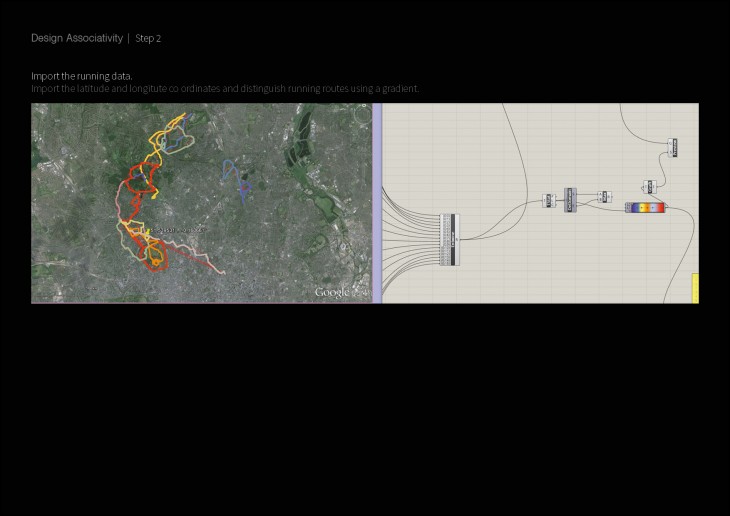Click the yellow panel at canvas edge
This screenshot has width=730, height=516.
(694, 288)
